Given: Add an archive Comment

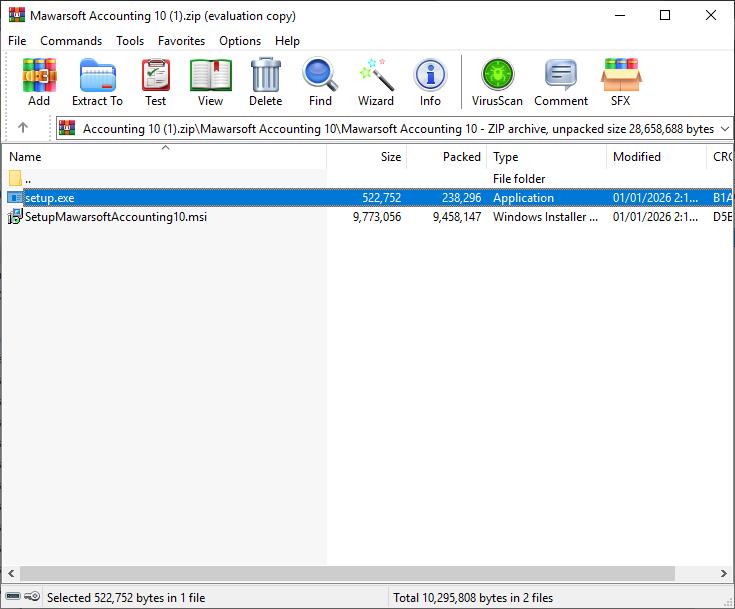Looking at the screenshot, I should [560, 82].
